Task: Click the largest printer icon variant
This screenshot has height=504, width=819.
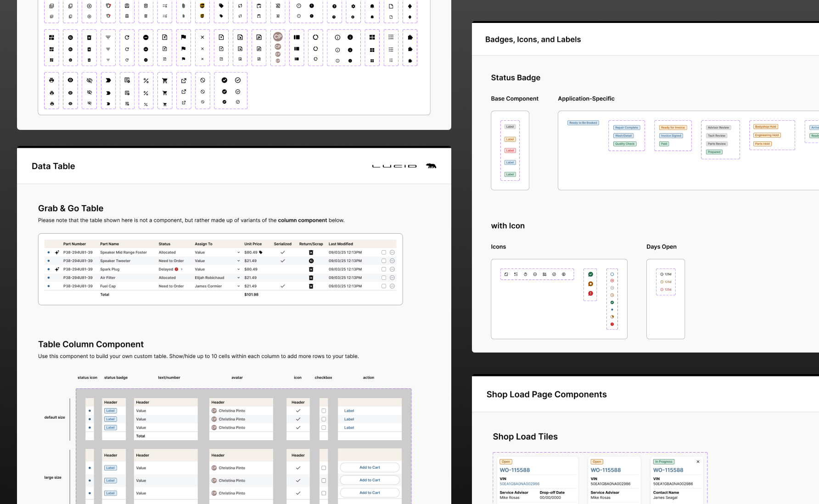Action: point(51,80)
